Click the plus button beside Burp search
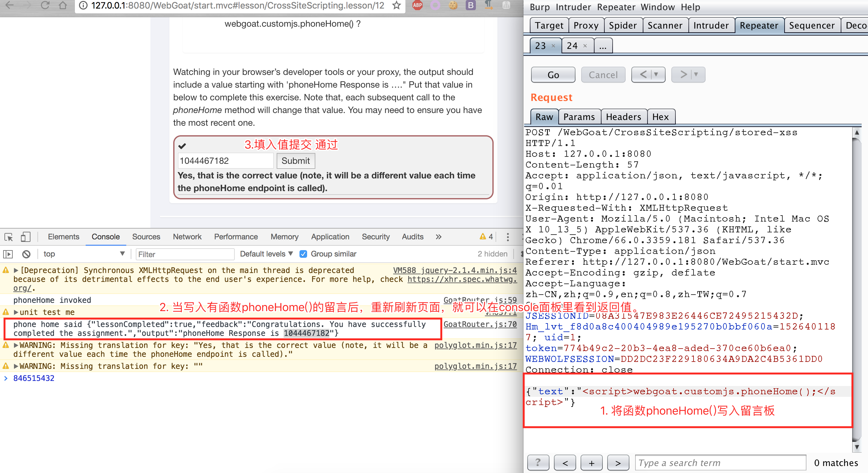Image resolution: width=868 pixels, height=473 pixels. (591, 463)
